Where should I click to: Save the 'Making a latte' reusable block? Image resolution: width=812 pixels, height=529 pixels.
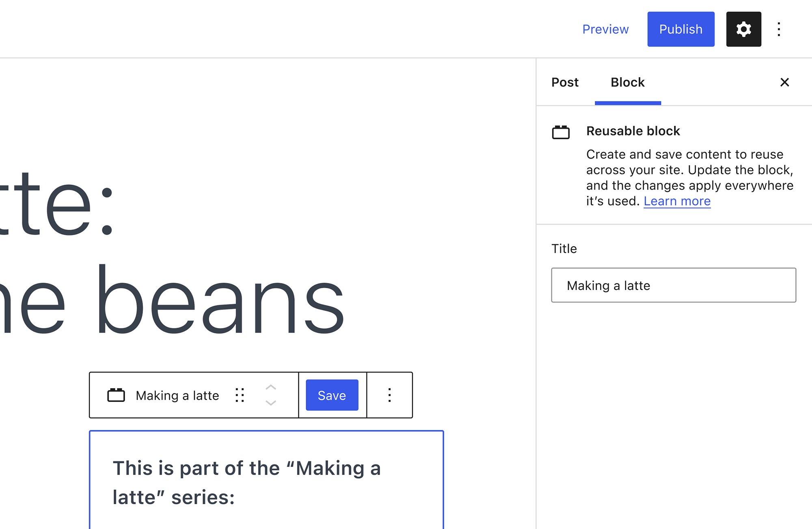(x=331, y=395)
